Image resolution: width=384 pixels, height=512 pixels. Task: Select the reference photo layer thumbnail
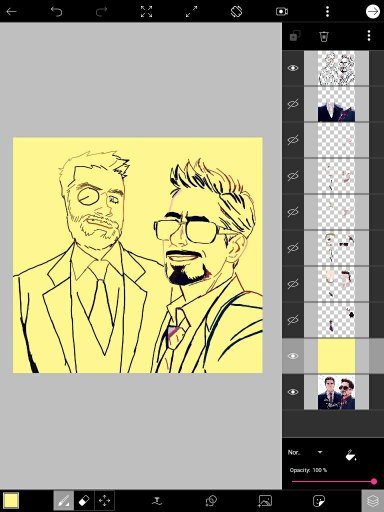pyautogui.click(x=336, y=392)
